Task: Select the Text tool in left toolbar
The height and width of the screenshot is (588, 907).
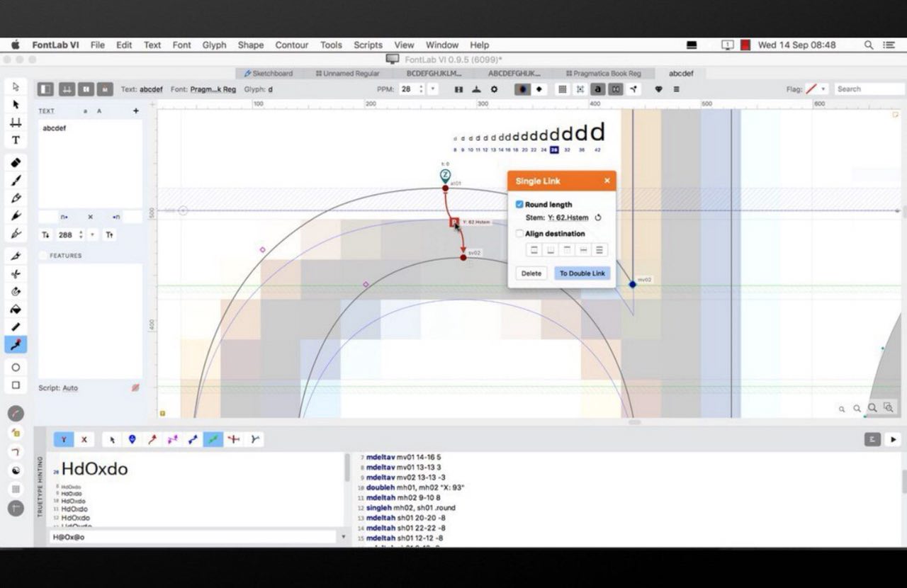Action: coord(16,140)
